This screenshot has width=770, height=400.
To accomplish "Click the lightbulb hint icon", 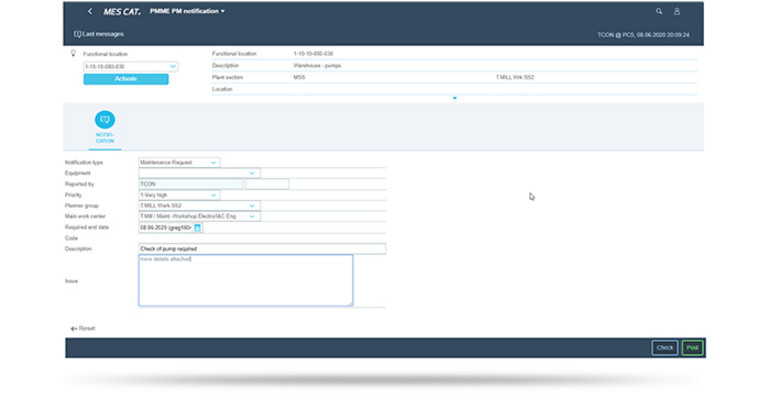I will 73,53.
